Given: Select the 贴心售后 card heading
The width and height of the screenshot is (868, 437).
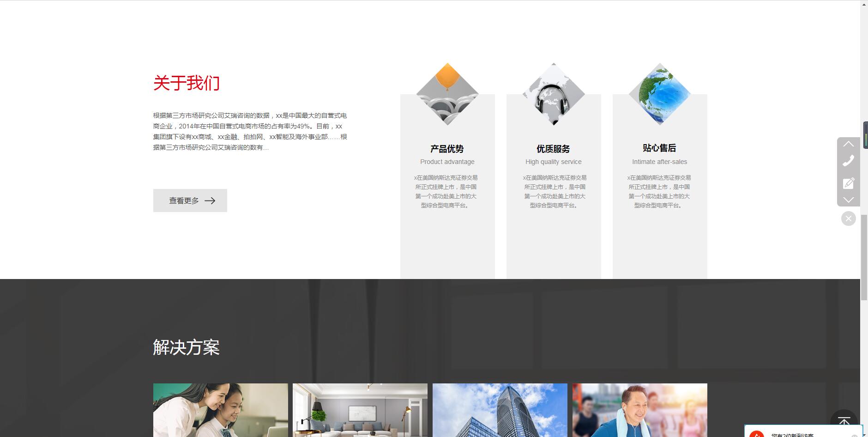Looking at the screenshot, I should pyautogui.click(x=659, y=148).
